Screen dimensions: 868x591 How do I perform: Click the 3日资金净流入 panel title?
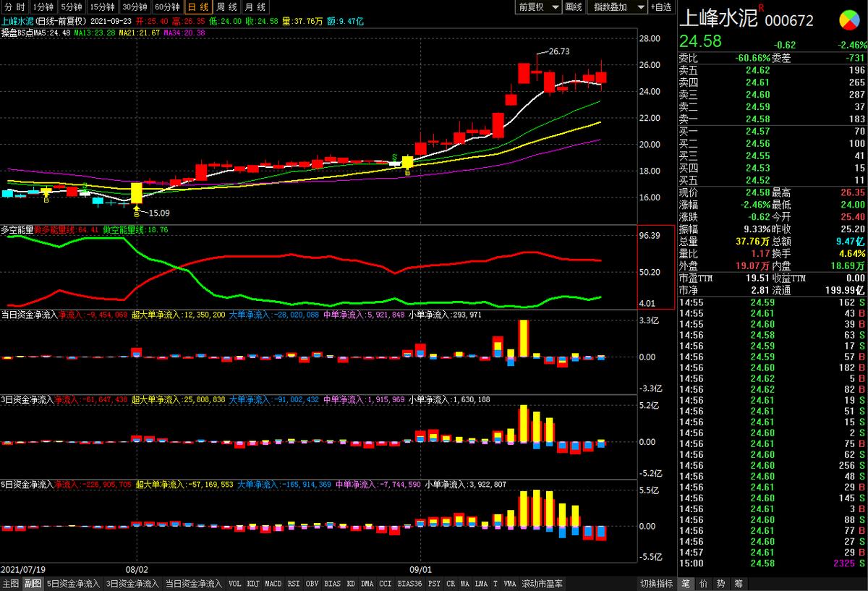[x=27, y=399]
